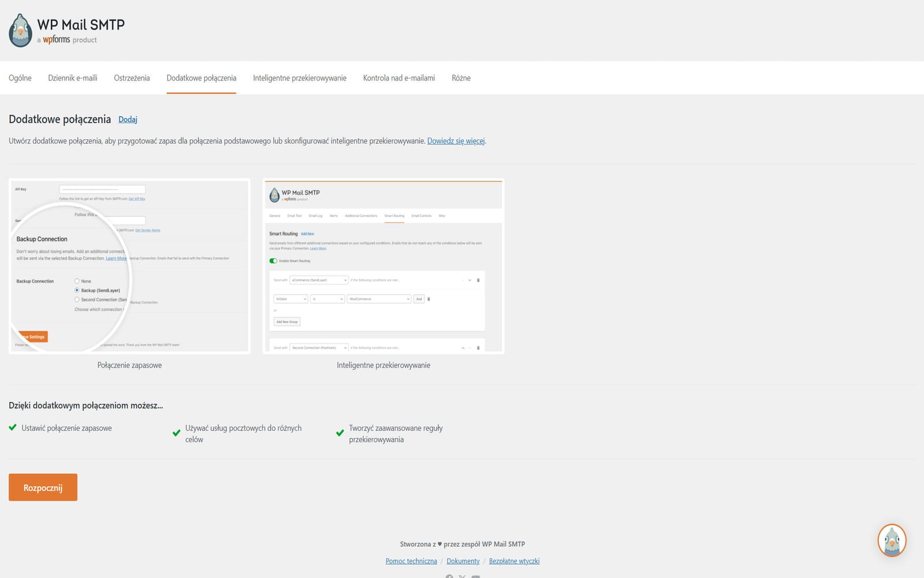Open the Różne tab
This screenshot has width=924, height=578.
pos(461,78)
